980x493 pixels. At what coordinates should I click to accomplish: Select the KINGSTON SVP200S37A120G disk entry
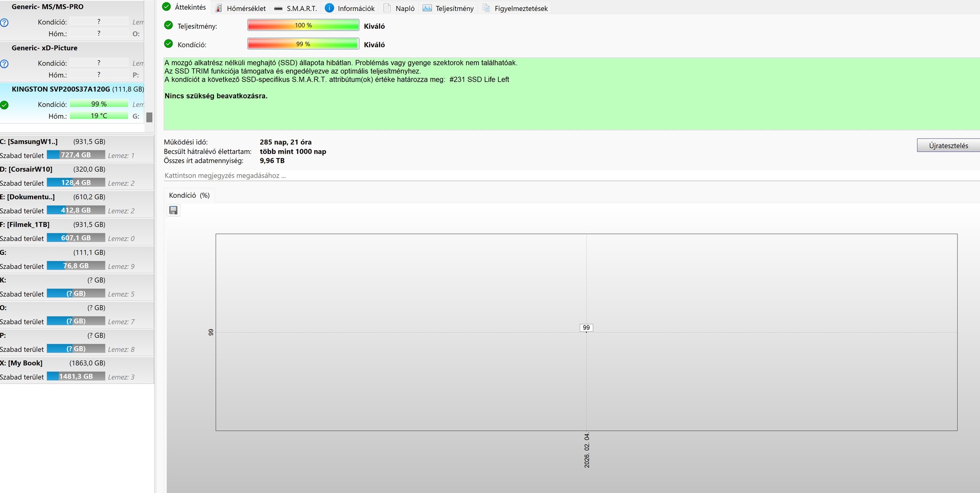click(72, 103)
